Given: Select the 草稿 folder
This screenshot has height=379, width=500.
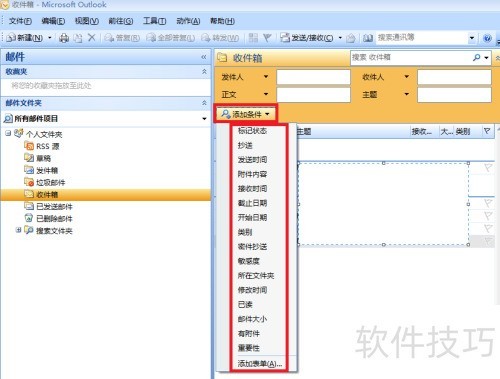Looking at the screenshot, I should pyautogui.click(x=38, y=158).
